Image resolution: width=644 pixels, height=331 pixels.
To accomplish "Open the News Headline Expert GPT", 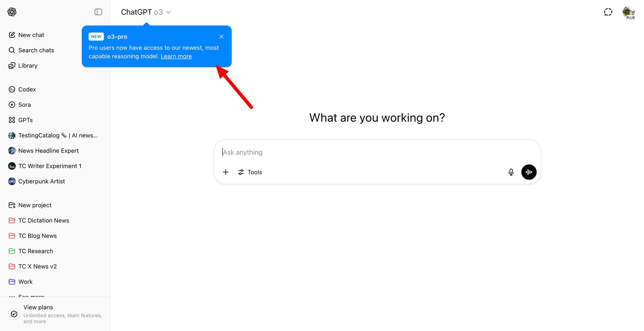I will [55, 151].
